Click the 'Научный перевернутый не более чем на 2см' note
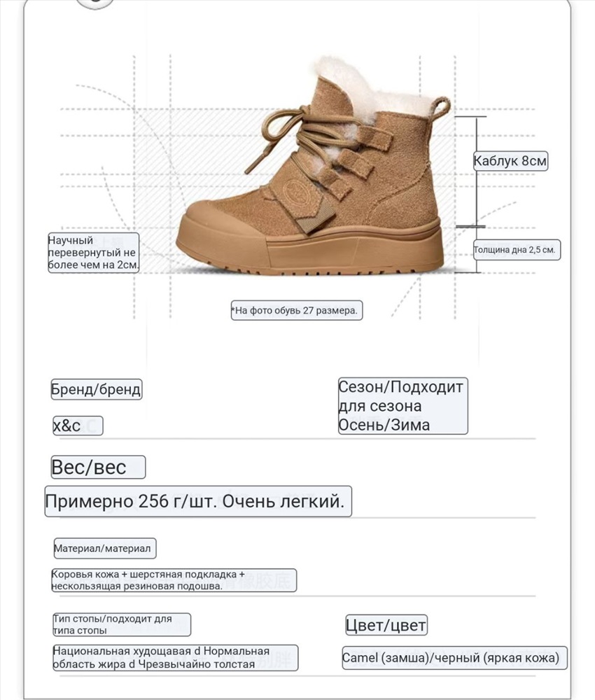Image resolution: width=595 pixels, height=700 pixels. click(x=93, y=253)
